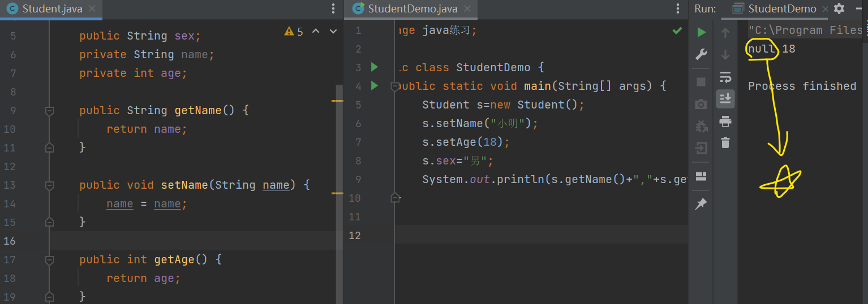Close the Student.java tab
The width and height of the screenshot is (868, 304).
[93, 8]
